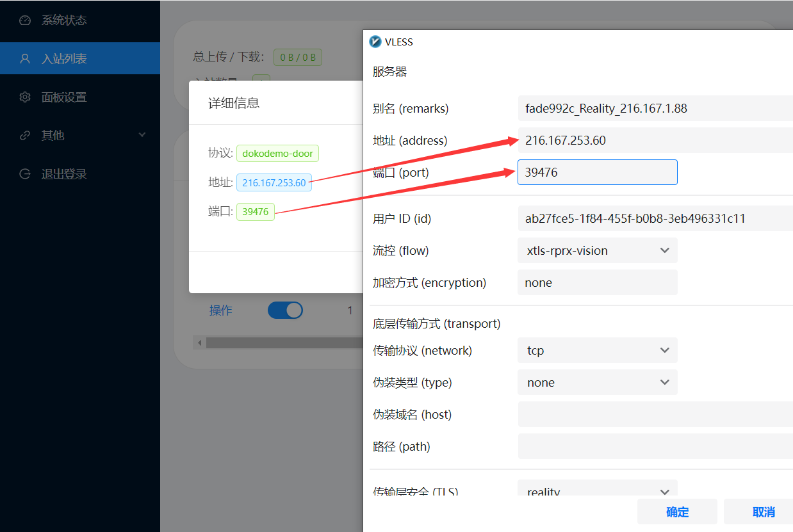Open 入站列表 in the sidebar
Screen dimensions: 793x532
(x=64, y=59)
